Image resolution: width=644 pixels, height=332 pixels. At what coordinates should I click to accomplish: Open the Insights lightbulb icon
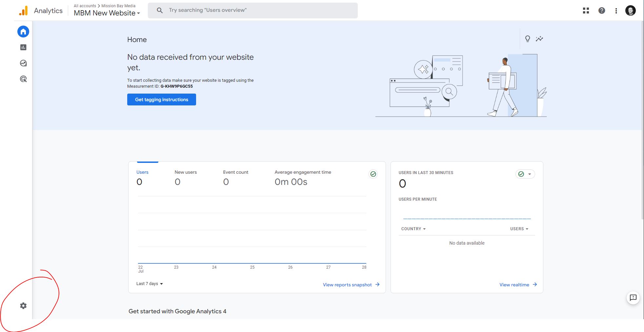point(528,39)
